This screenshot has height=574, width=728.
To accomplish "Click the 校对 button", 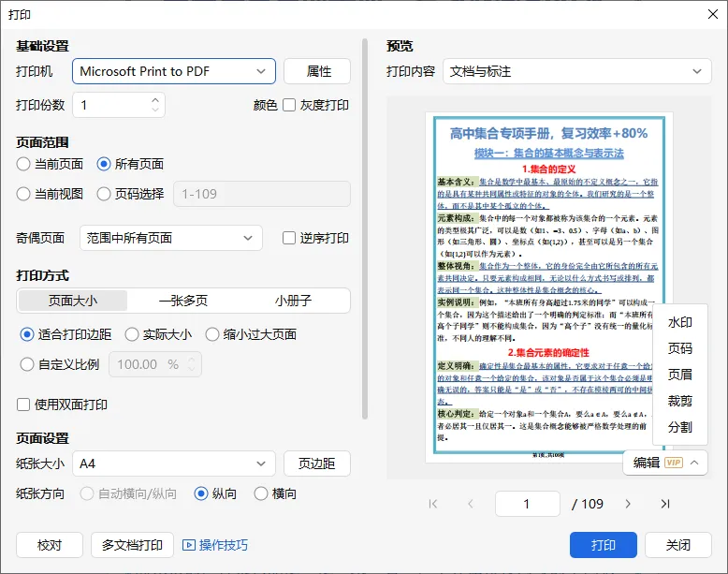I will pyautogui.click(x=50, y=545).
